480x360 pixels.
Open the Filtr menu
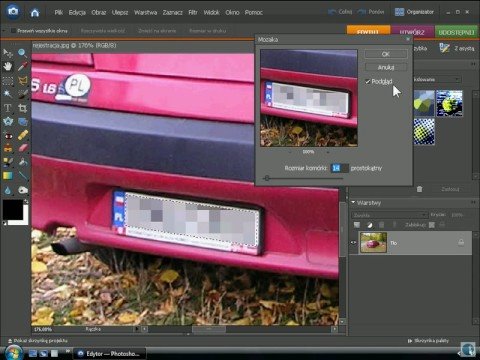click(x=193, y=12)
